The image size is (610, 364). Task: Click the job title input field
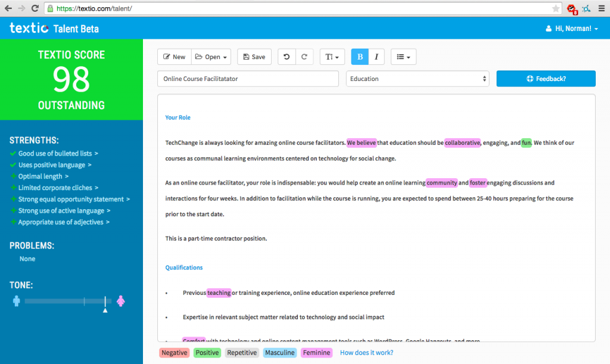pyautogui.click(x=248, y=79)
